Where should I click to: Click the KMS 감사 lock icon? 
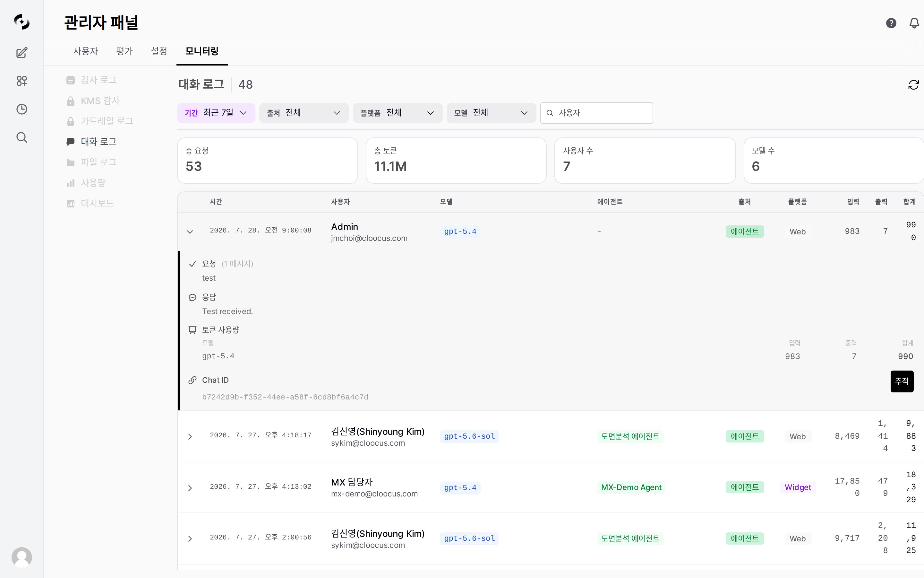(x=70, y=101)
